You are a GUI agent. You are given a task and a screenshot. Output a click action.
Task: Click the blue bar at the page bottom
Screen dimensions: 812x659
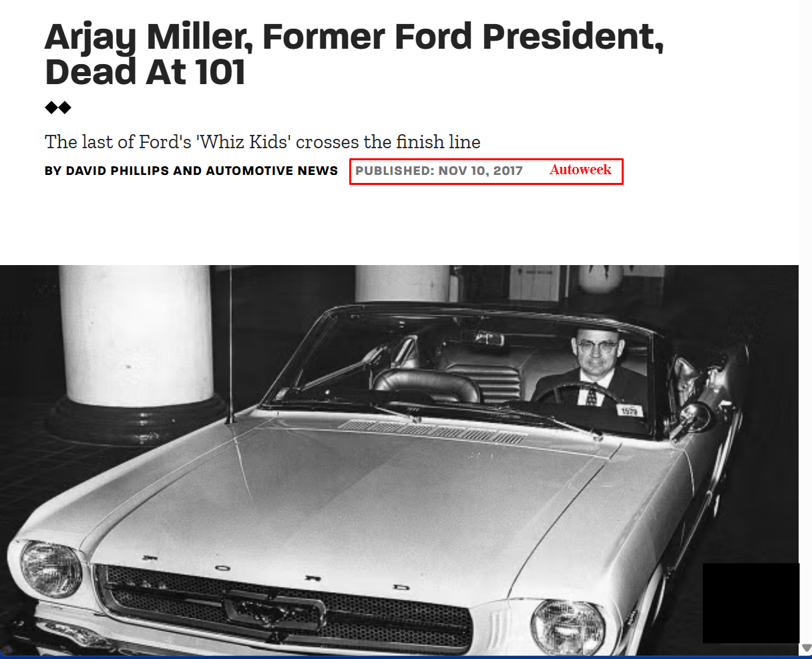pyautogui.click(x=401, y=657)
